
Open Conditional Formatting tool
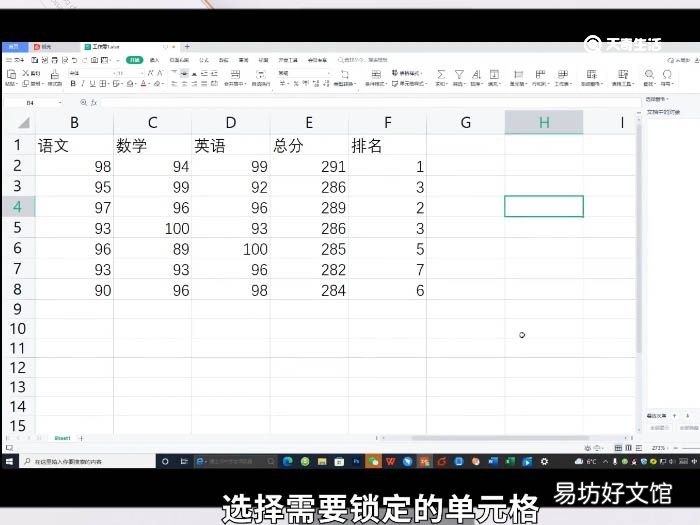click(x=376, y=77)
